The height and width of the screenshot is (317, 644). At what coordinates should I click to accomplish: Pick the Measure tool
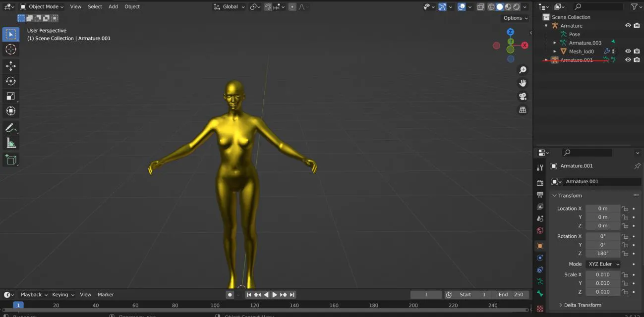tap(10, 143)
